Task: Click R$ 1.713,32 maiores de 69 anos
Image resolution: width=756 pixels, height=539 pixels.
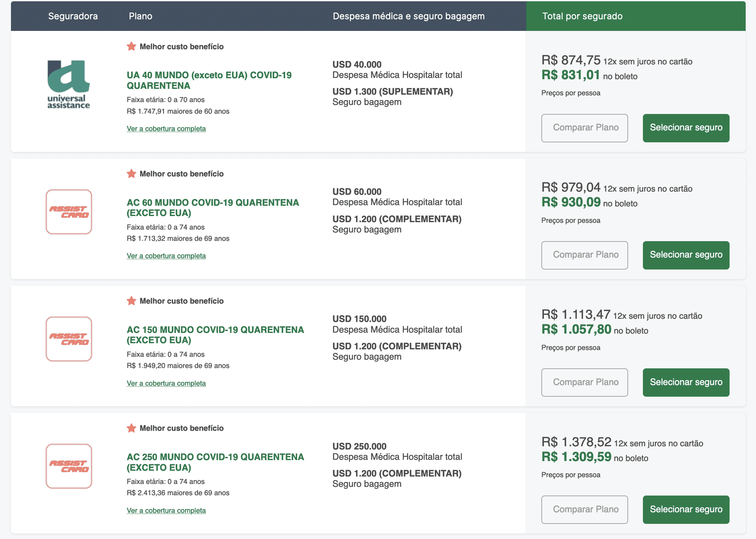Action: (x=178, y=238)
